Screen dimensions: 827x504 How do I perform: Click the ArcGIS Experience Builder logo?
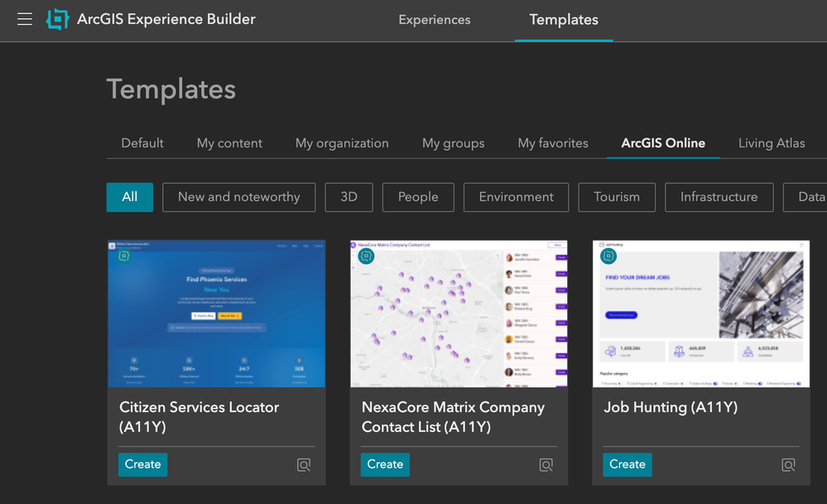57,20
